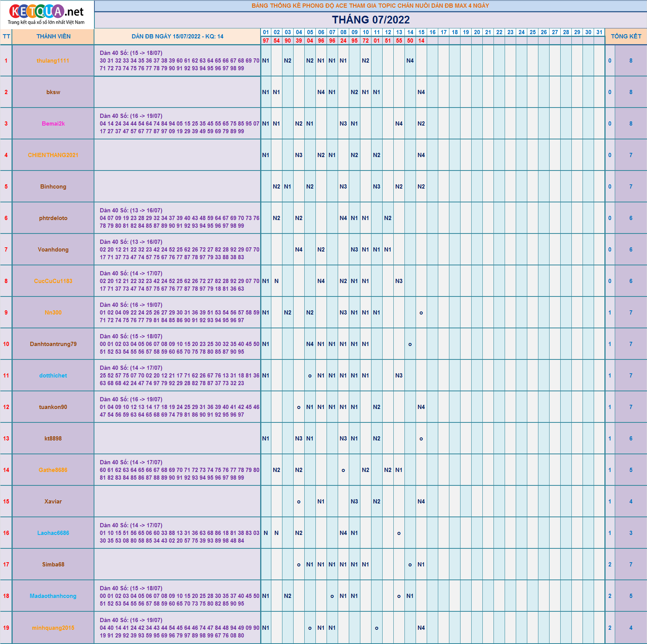Click row number 19 in TT column
Viewport: 647px width, 644px height.
coord(6,628)
